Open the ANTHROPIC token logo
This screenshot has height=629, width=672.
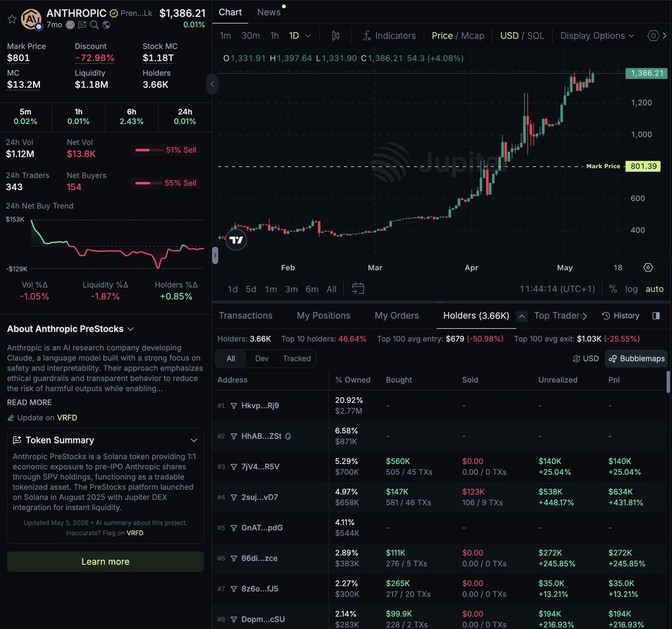tap(31, 19)
